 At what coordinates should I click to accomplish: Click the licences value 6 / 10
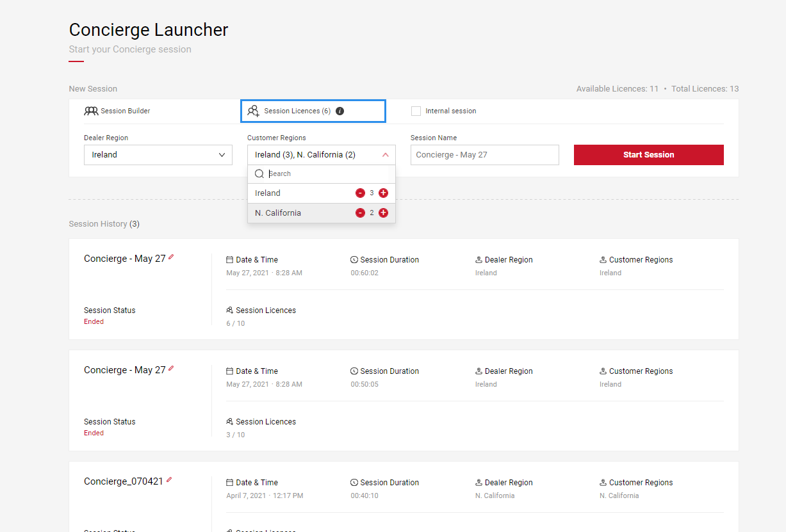(236, 323)
